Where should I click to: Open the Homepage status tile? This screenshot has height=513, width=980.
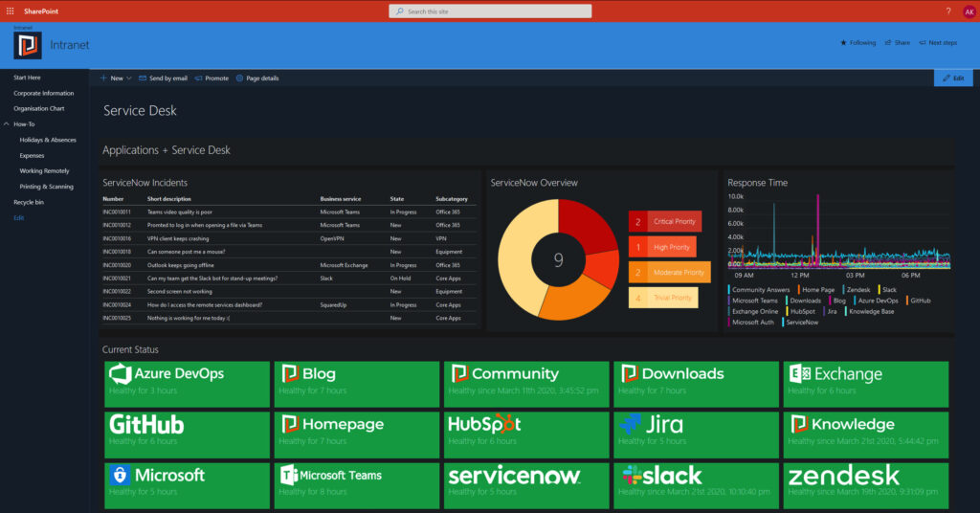(357, 435)
